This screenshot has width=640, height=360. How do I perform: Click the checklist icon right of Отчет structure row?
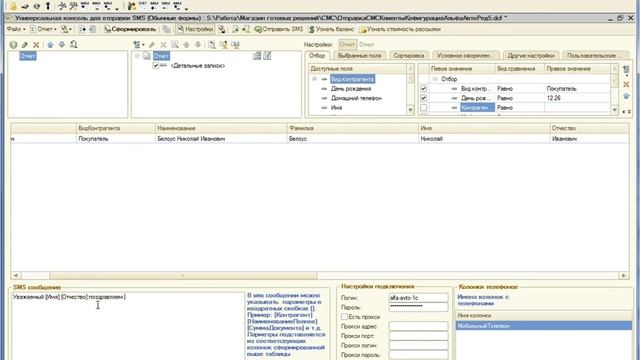[267, 56]
